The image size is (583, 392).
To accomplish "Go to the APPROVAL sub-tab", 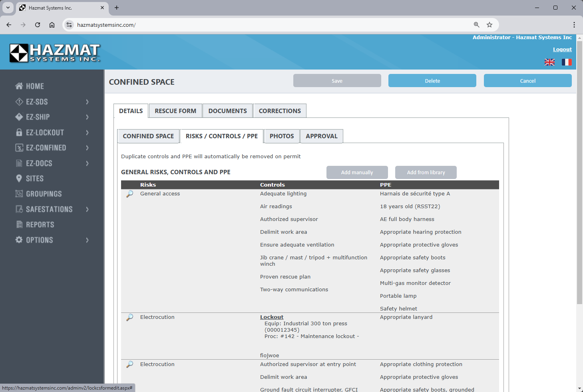I will (x=322, y=136).
